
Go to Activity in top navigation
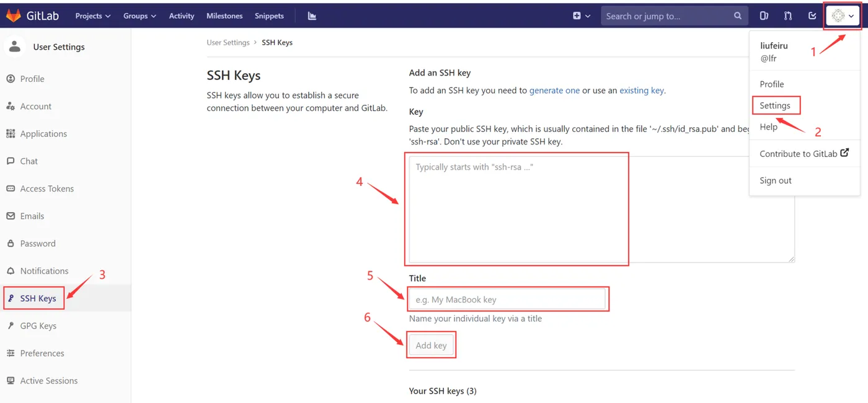coord(182,15)
